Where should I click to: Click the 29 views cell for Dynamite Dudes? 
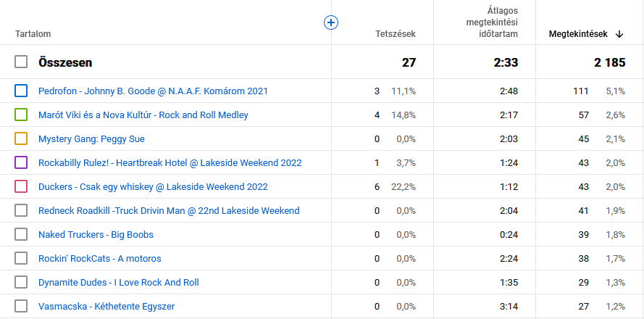583,283
